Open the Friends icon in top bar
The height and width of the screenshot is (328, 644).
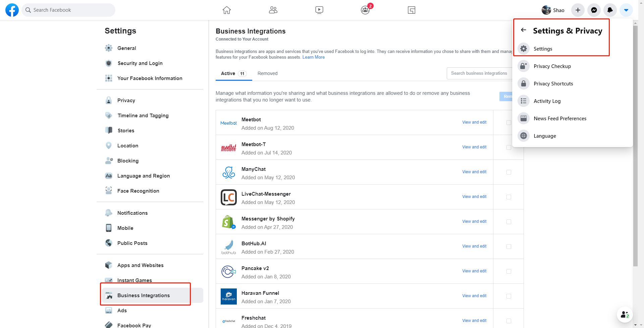click(x=273, y=10)
